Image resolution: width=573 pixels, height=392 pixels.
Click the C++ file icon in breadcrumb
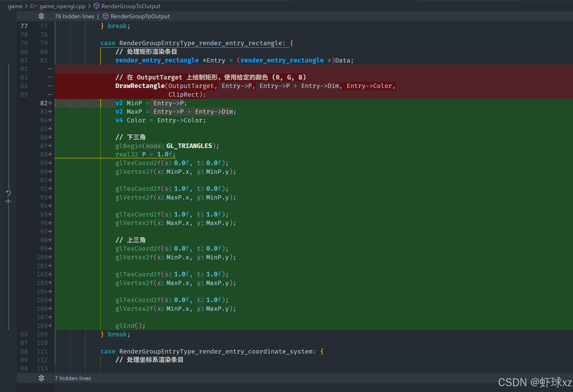coord(33,6)
